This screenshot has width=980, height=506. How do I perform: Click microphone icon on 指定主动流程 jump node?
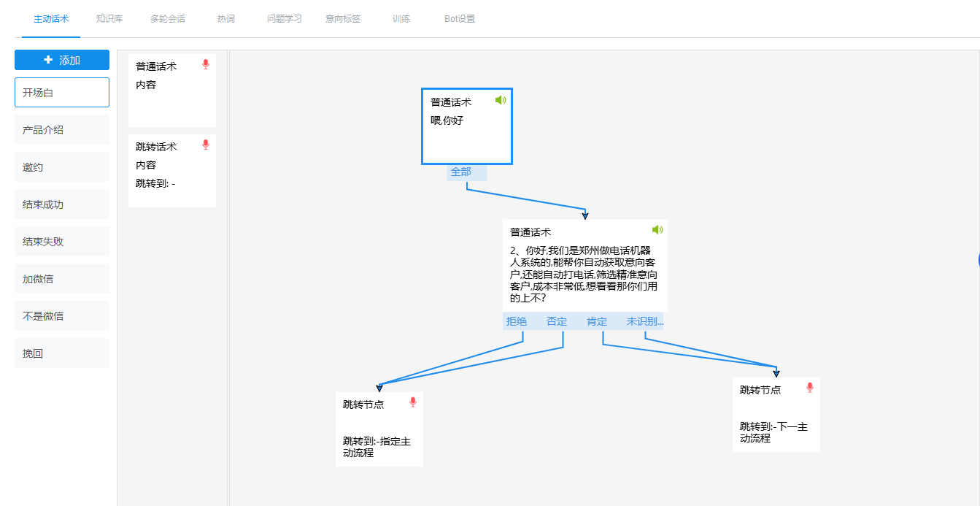[x=413, y=402]
